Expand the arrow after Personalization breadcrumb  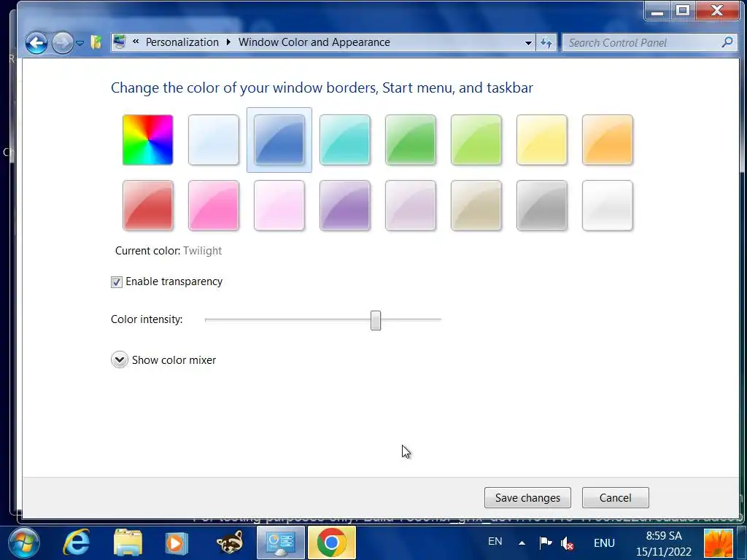point(228,42)
